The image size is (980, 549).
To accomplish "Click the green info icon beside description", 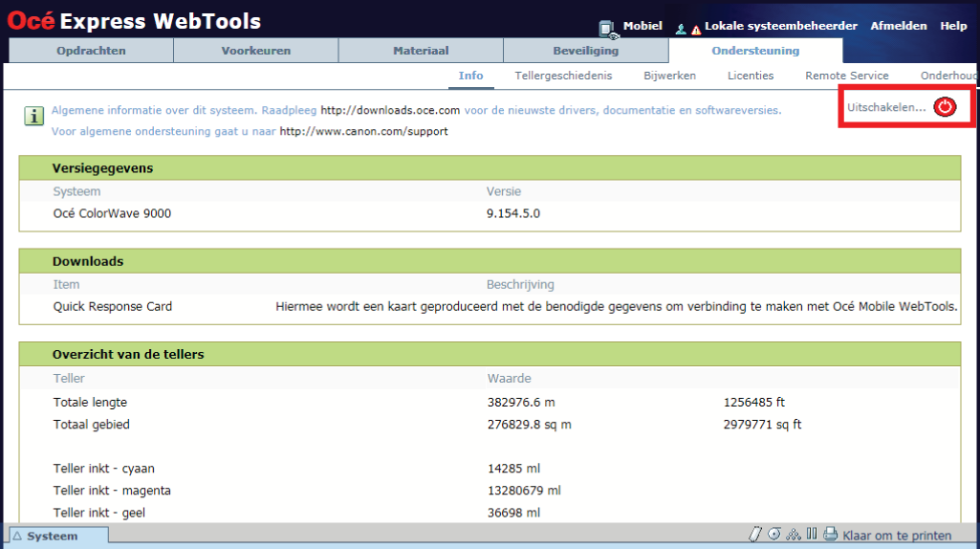I will pos(33,116).
